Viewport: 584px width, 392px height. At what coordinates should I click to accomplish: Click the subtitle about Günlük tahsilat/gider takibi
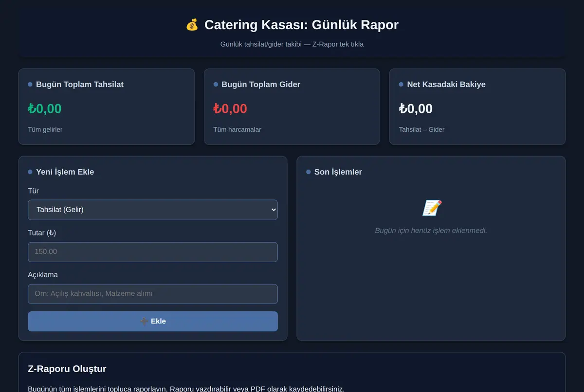click(x=292, y=44)
